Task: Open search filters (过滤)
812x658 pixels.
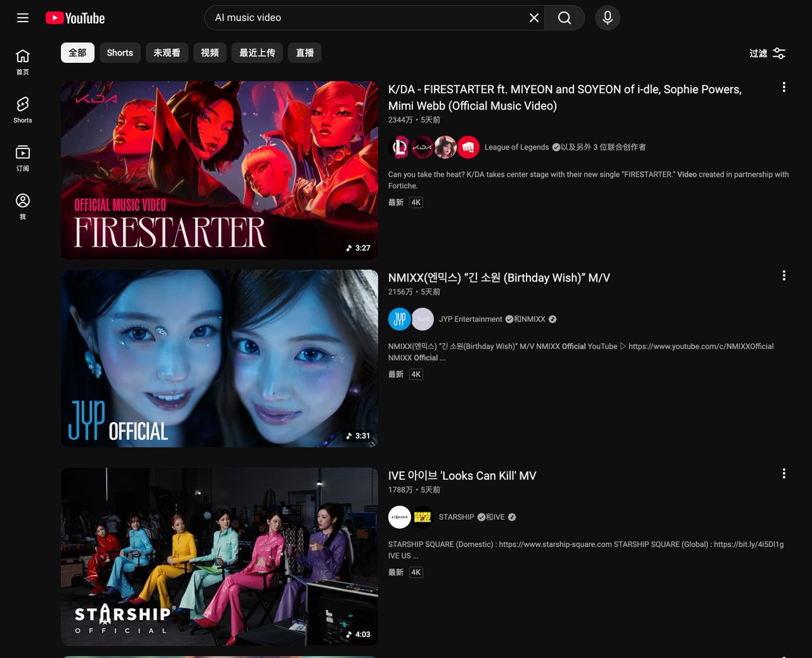Action: click(767, 53)
